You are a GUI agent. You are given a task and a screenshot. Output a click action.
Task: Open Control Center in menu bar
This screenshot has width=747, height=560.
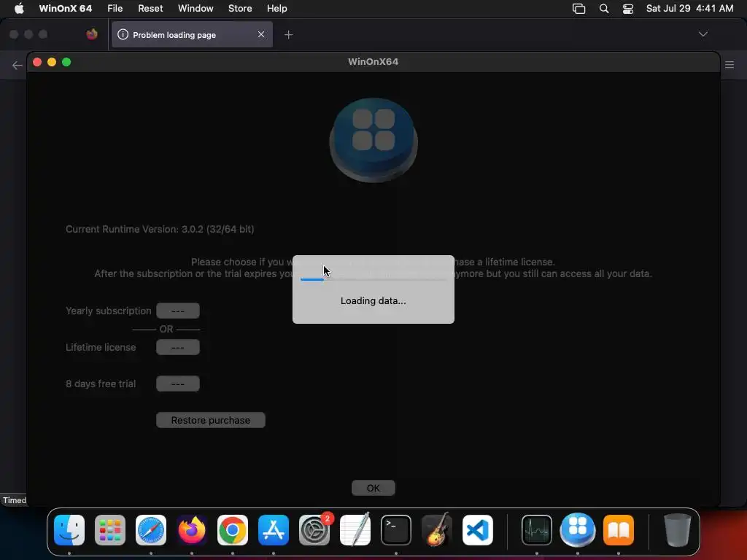pos(628,9)
